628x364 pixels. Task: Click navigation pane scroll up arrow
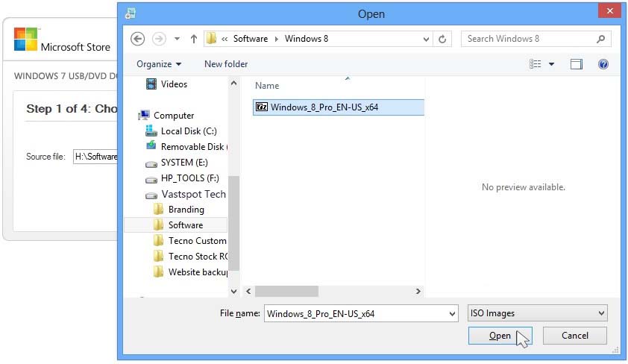(234, 84)
